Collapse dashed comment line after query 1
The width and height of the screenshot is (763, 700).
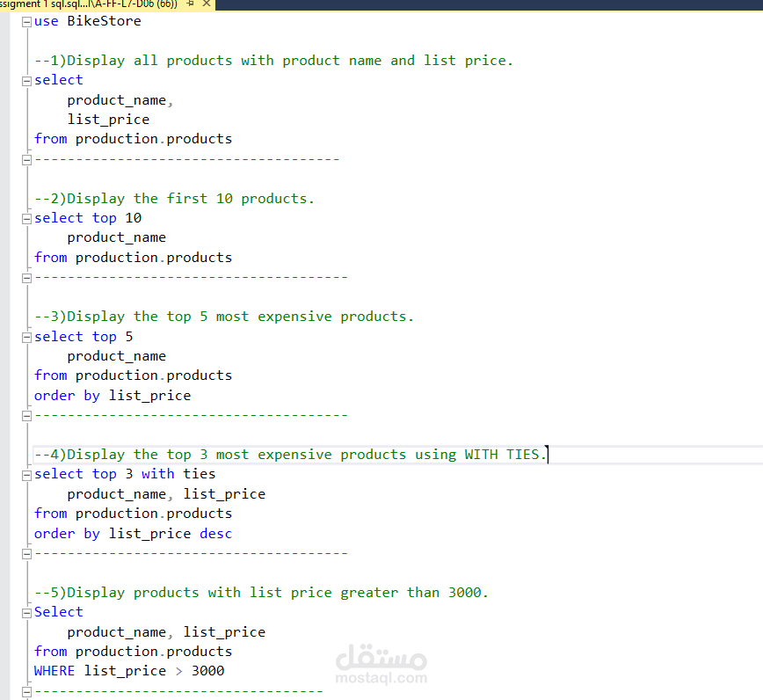tap(26, 160)
